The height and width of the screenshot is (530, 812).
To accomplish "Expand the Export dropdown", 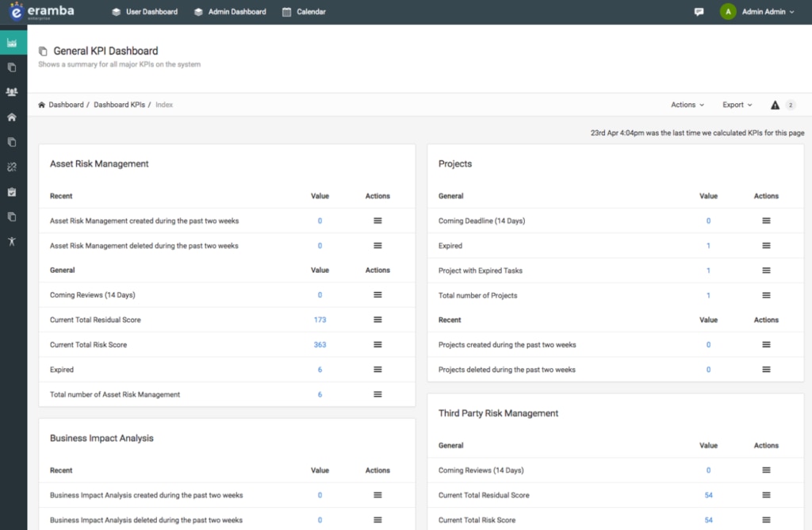I will pos(737,105).
